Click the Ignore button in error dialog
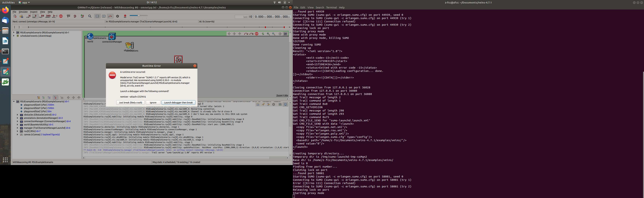This screenshot has height=198, width=644. point(153,102)
